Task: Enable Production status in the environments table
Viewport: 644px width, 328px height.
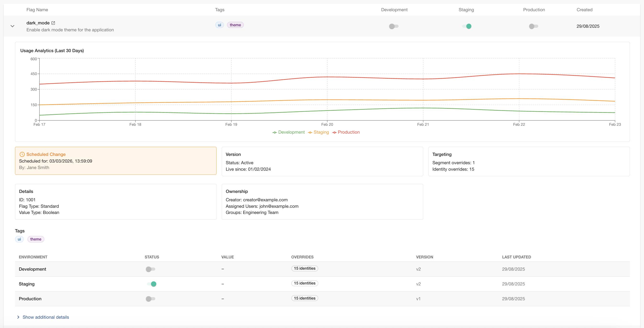Action: pos(150,299)
